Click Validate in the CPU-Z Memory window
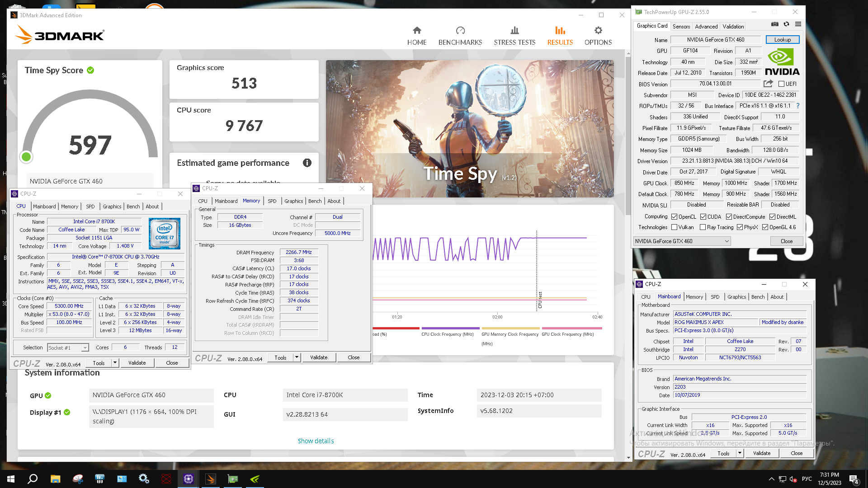 (x=319, y=357)
